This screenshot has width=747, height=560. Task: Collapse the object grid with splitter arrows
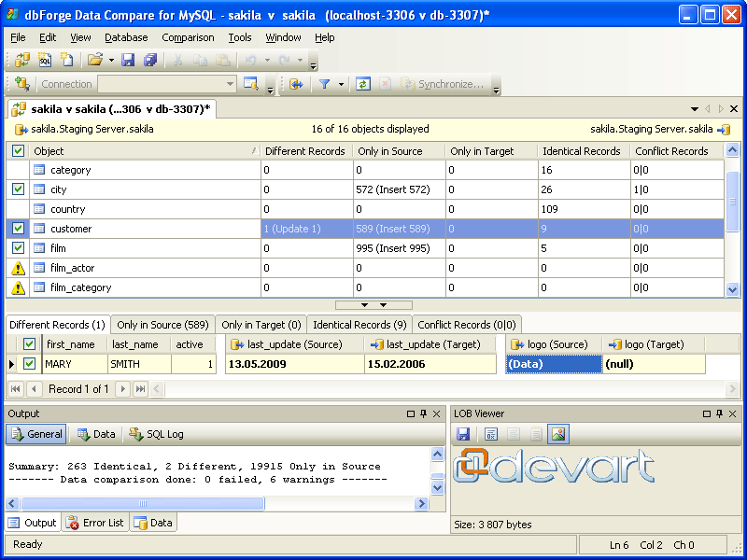[374, 305]
